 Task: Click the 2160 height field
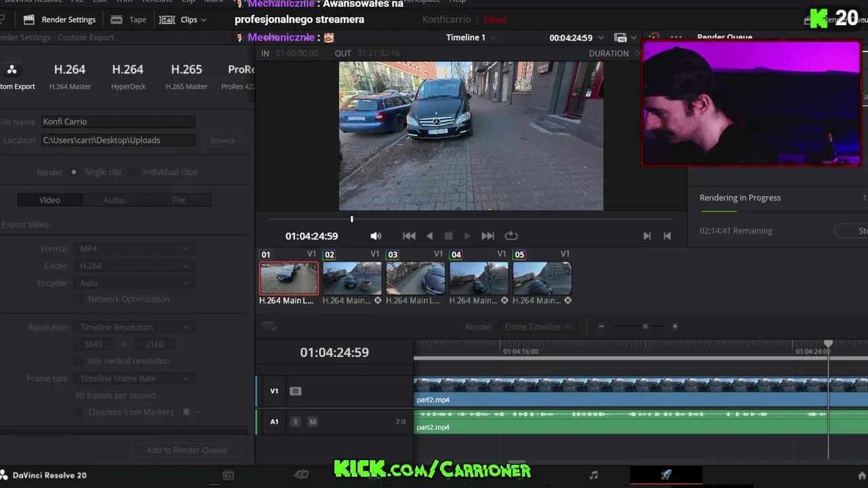[155, 344]
